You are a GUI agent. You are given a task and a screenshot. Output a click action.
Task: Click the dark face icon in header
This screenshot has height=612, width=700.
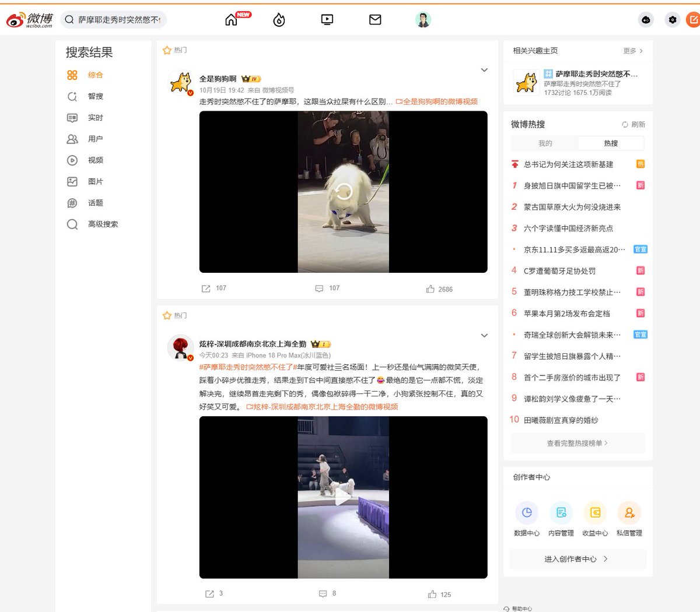(x=646, y=20)
